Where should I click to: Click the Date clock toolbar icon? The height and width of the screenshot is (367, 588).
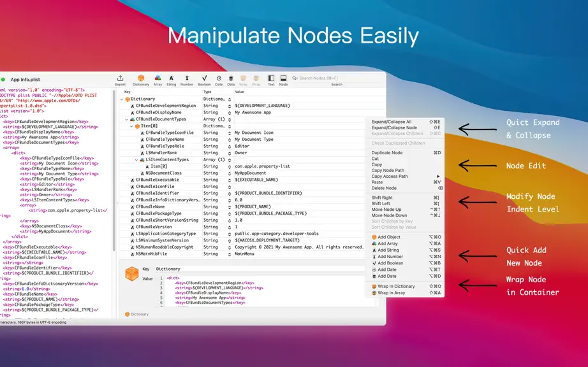coord(219,80)
